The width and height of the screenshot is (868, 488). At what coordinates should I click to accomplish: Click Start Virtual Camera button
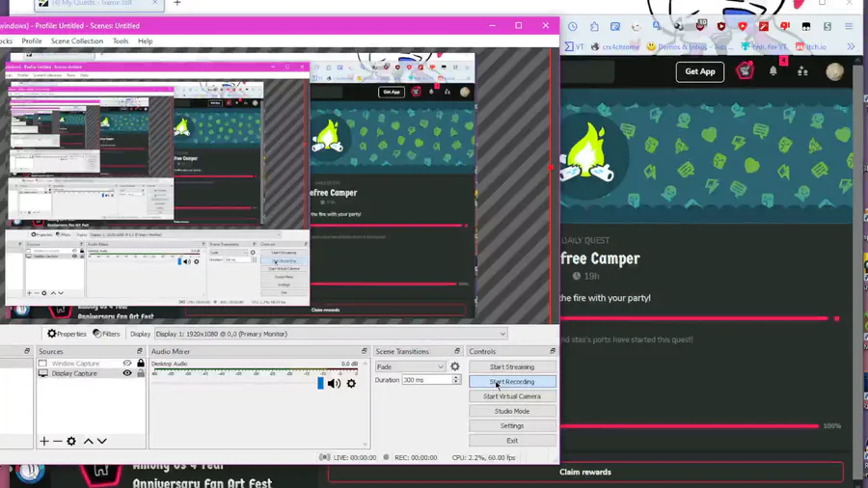click(x=512, y=396)
